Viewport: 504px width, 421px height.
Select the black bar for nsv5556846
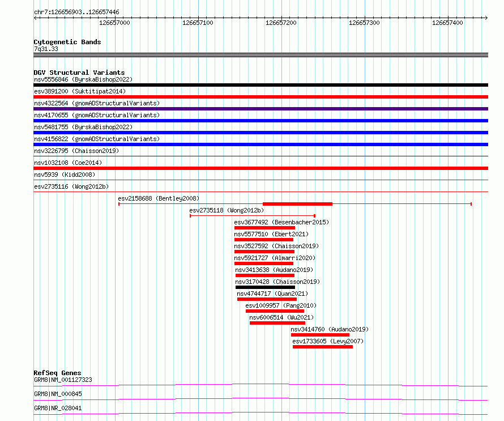[260, 85]
